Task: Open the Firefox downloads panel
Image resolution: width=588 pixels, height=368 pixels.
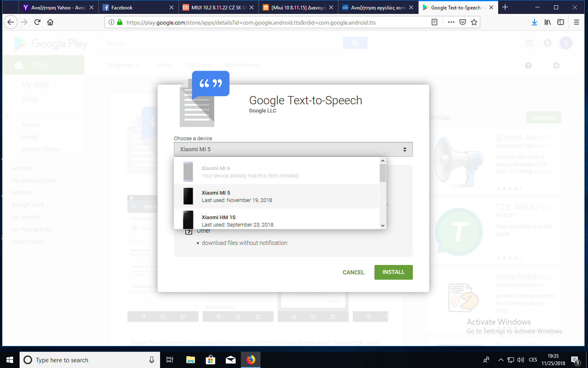Action: 534,22
